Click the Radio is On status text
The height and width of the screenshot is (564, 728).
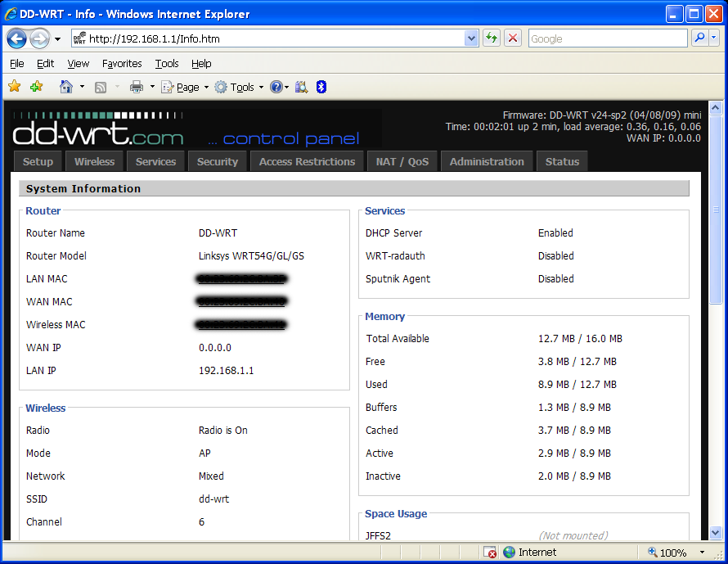click(222, 431)
